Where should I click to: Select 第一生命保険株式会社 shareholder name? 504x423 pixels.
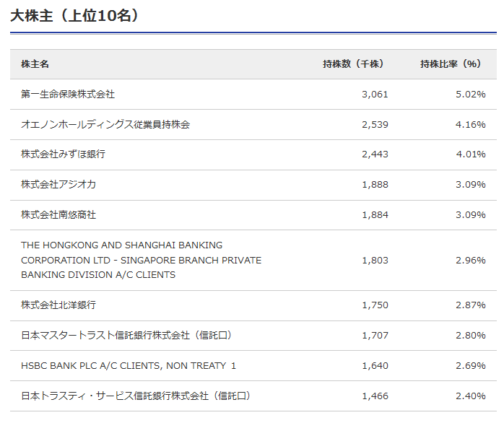(x=68, y=94)
